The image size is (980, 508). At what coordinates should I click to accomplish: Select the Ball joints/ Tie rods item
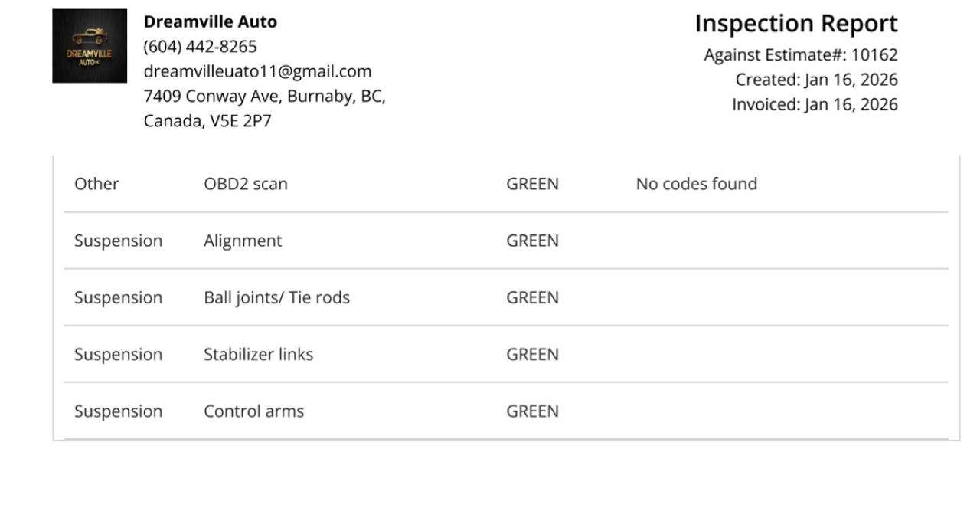tap(276, 297)
